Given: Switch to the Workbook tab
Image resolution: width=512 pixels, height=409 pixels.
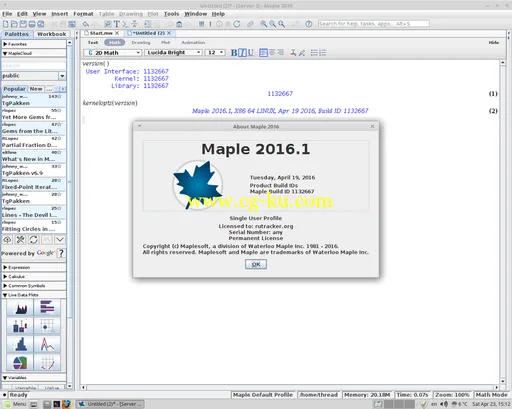Looking at the screenshot, I should 51,34.
